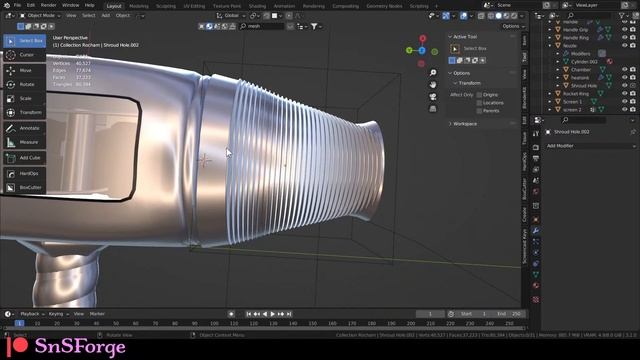The image size is (640, 360).
Task: Toggle Shroud Hole render camera icon
Action: click(633, 86)
